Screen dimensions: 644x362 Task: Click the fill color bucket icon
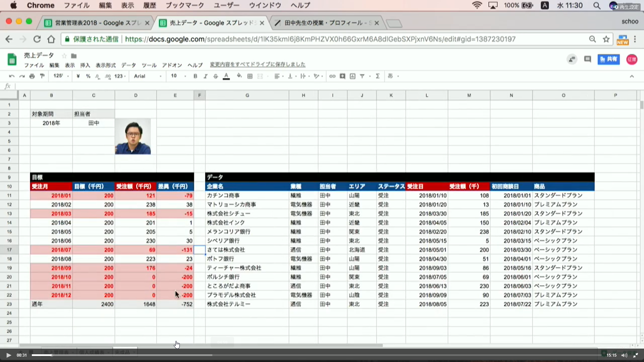coord(239,76)
